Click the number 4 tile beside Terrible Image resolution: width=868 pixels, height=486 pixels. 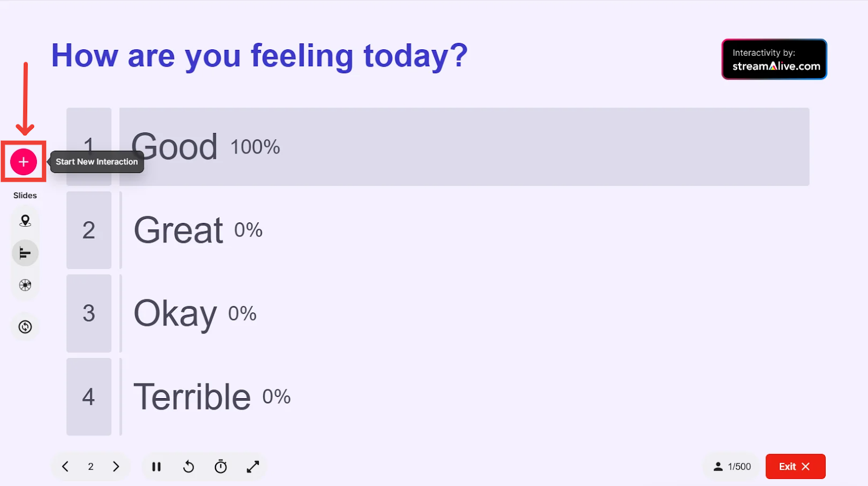click(89, 397)
